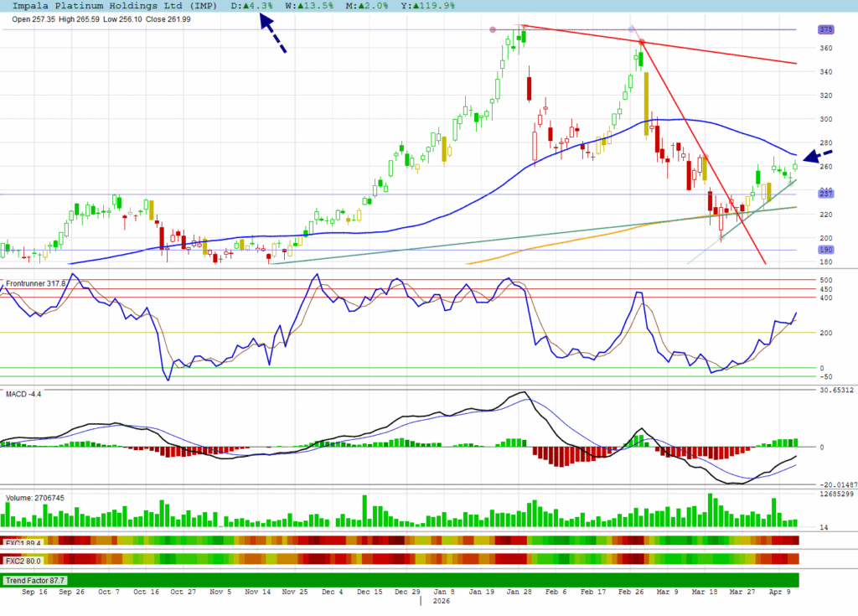Click the 2026 year marker on the time axis

[440, 601]
